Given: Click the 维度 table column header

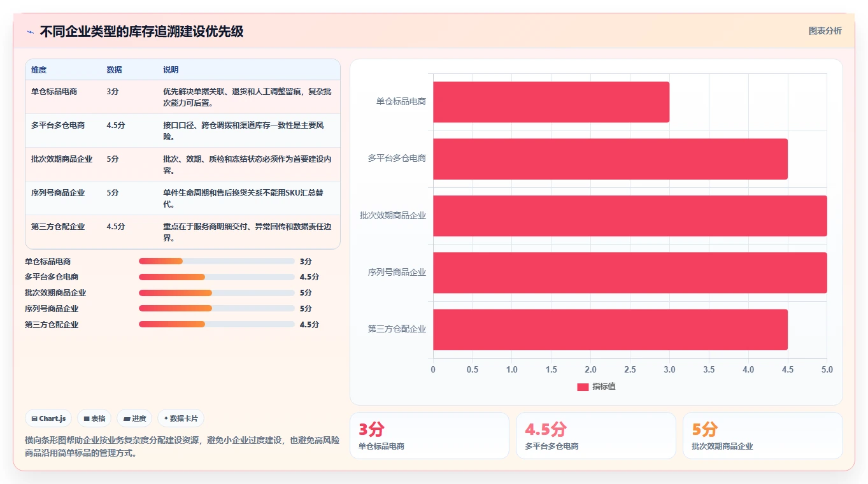Looking at the screenshot, I should point(39,70).
